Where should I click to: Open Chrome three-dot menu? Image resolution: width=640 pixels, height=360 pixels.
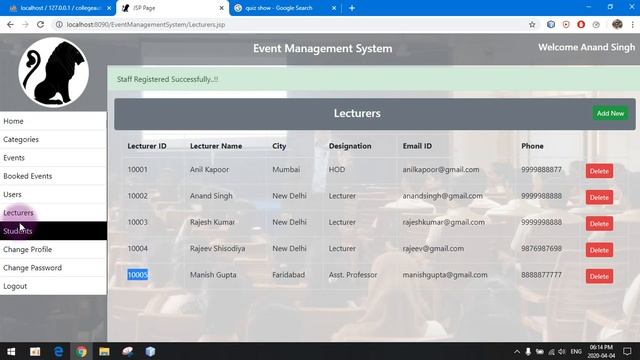632,24
